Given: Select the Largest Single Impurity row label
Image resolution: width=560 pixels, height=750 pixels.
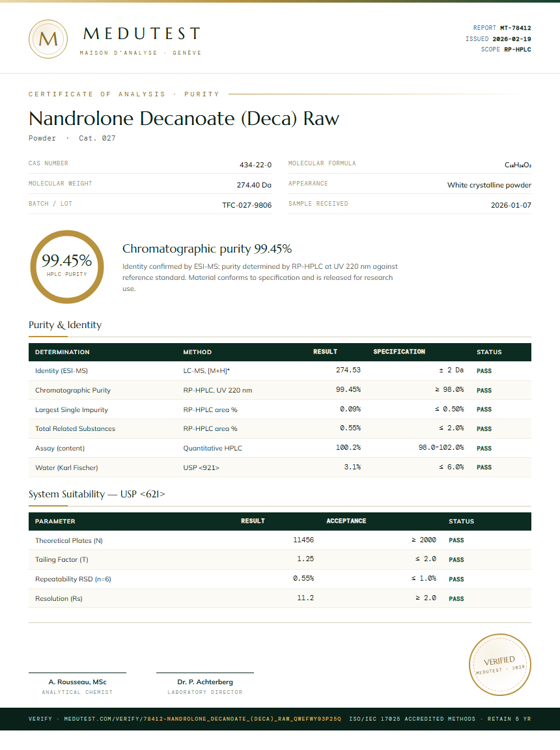Looking at the screenshot, I should click(x=71, y=410).
